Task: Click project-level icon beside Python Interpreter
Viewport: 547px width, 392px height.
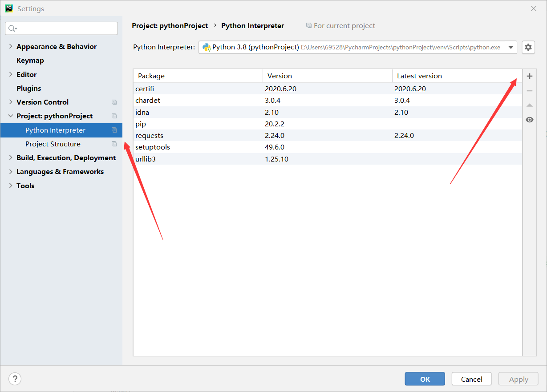Action: click(x=114, y=130)
